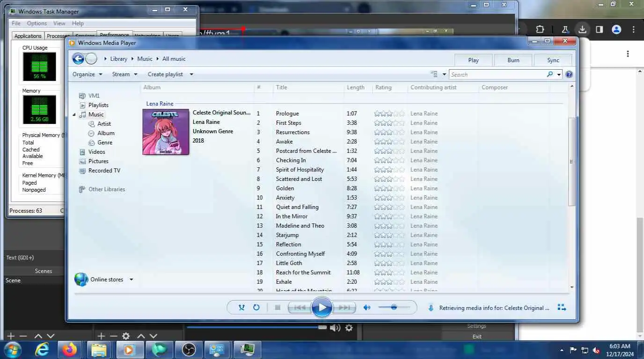Viewport: 644px width, 359px height.
Task: Select Genre under Music
Action: (x=101, y=143)
